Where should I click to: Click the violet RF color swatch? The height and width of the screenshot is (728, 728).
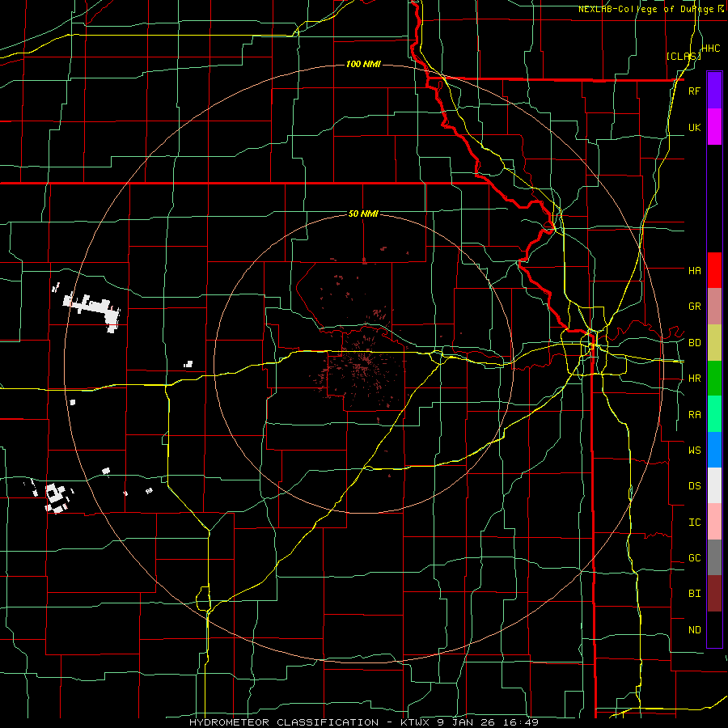click(x=714, y=91)
